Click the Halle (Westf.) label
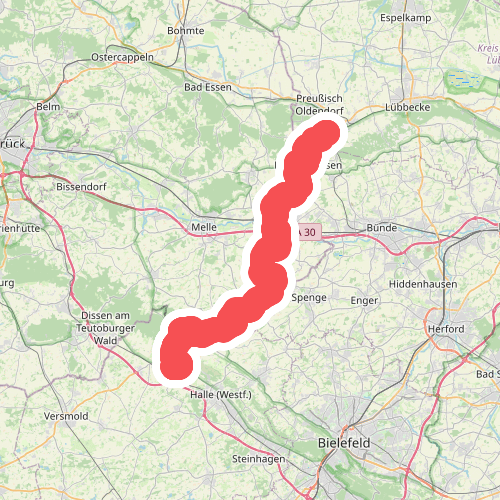 point(221,395)
